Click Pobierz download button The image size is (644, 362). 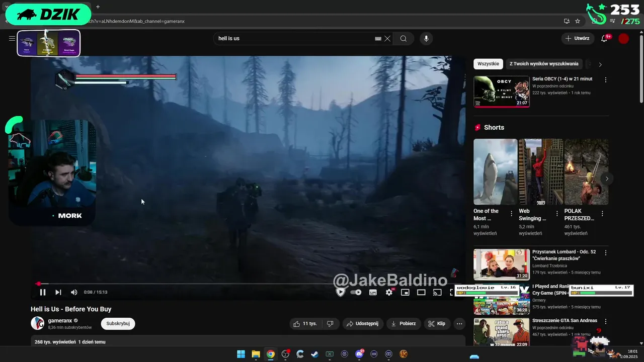pyautogui.click(x=404, y=324)
